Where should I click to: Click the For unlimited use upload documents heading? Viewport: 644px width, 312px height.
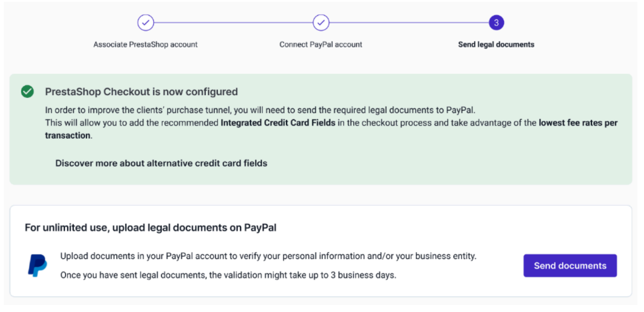(x=151, y=228)
